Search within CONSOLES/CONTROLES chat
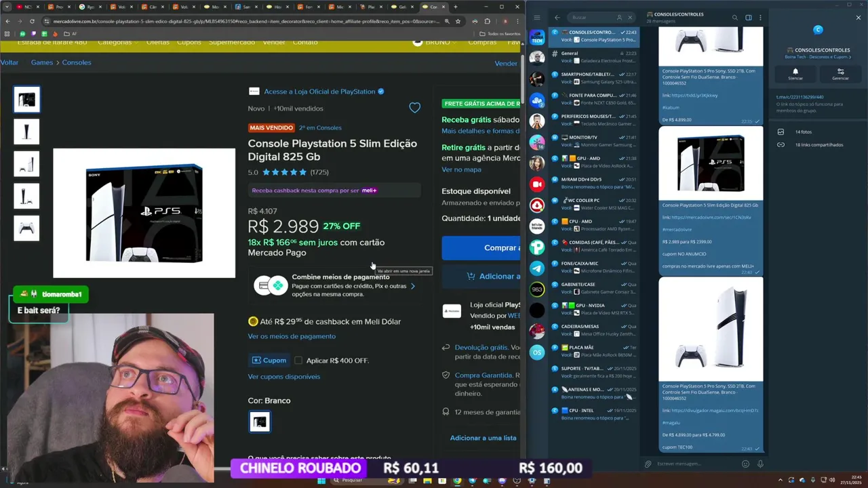 coord(734,18)
